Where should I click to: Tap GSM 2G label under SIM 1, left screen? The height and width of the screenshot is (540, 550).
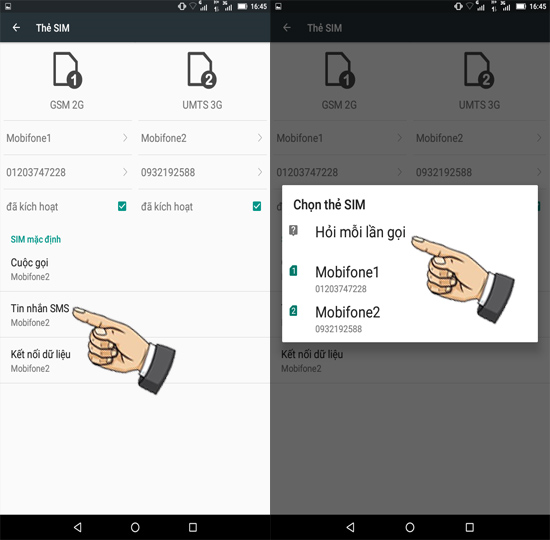click(67, 105)
